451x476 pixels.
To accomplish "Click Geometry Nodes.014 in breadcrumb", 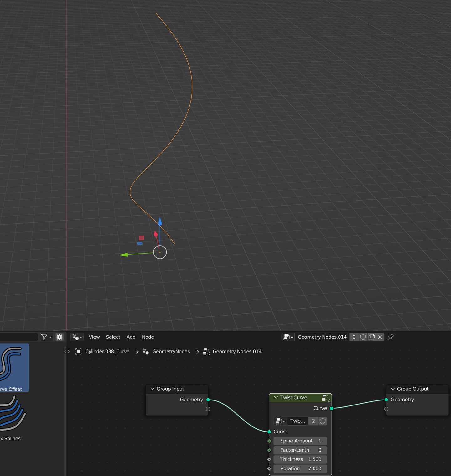I will [237, 352].
